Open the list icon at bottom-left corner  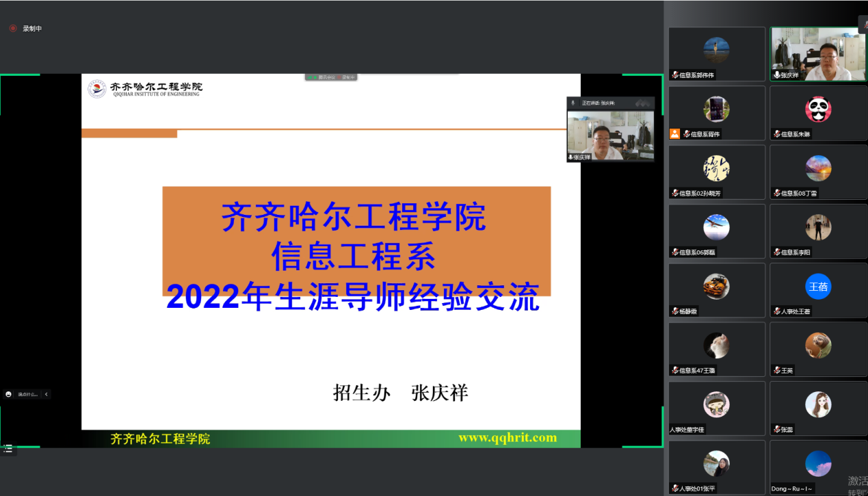click(8, 449)
